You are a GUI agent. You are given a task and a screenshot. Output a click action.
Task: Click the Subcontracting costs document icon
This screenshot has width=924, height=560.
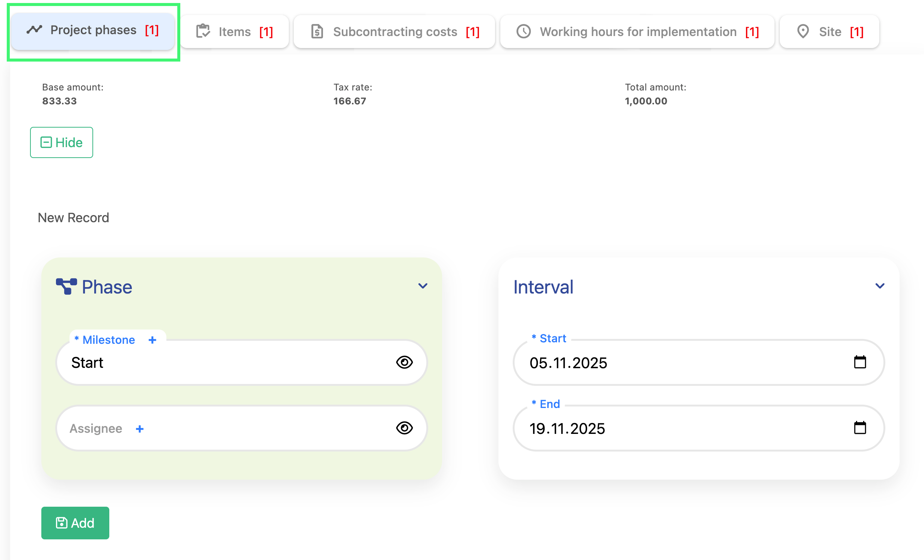tap(317, 31)
